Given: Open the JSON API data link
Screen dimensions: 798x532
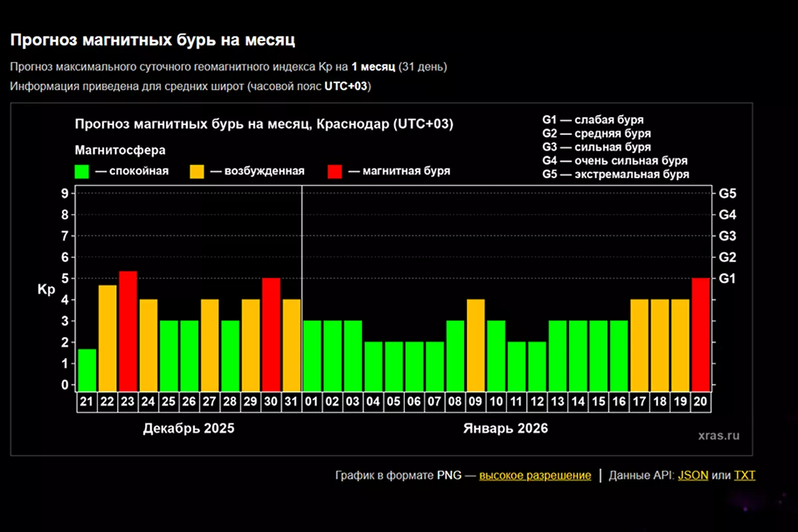Looking at the screenshot, I should click(692, 475).
